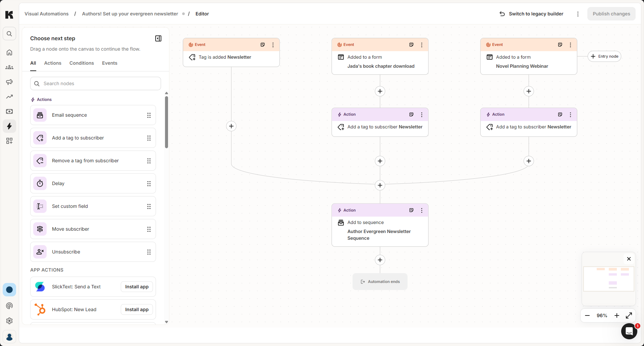Open the Earn money icon in sidebar
This screenshot has height=346, width=644.
(9, 112)
